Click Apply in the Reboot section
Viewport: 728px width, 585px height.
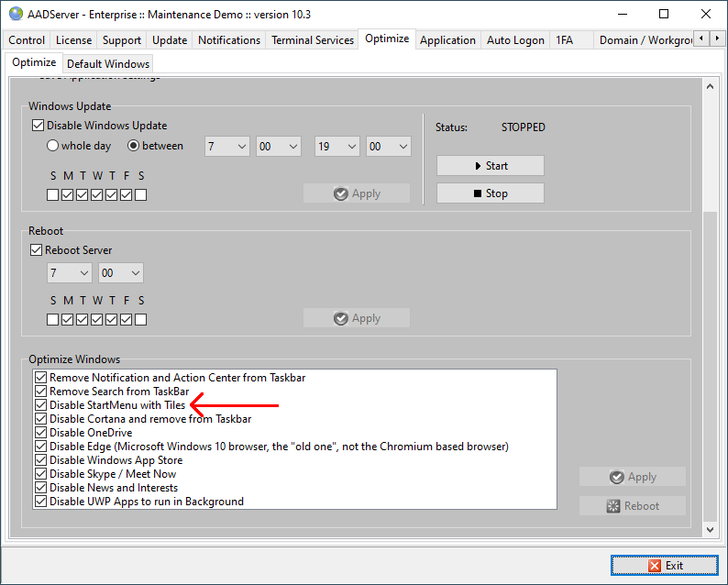coord(357,318)
